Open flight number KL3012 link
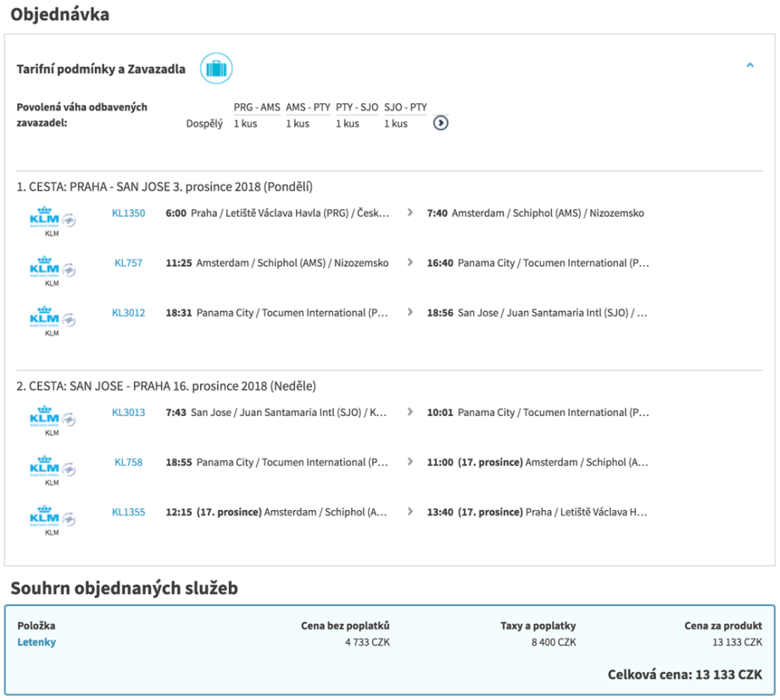This screenshot has height=700, width=780. click(128, 313)
